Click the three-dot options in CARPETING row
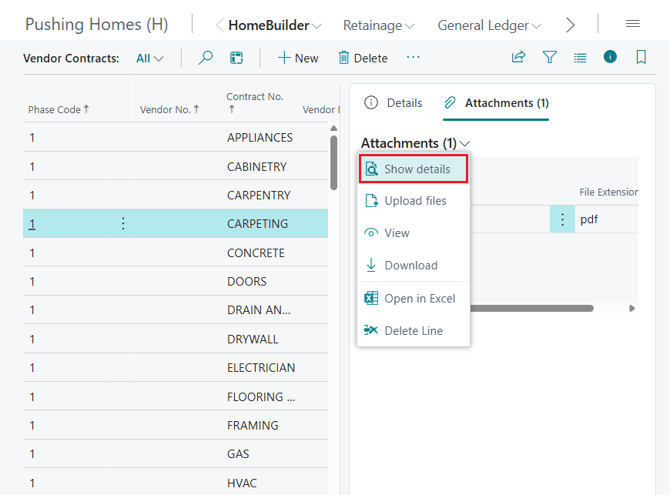The width and height of the screenshot is (670, 495). pos(123,223)
